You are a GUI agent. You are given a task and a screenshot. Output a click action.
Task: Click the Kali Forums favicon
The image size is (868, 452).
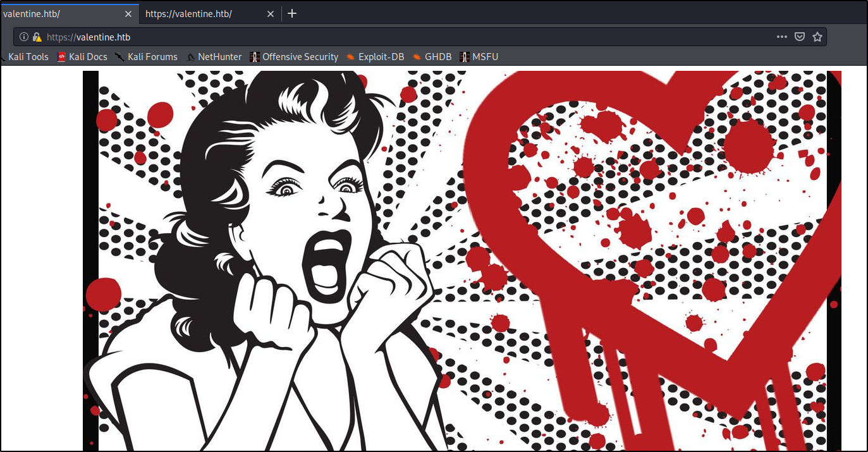[120, 57]
